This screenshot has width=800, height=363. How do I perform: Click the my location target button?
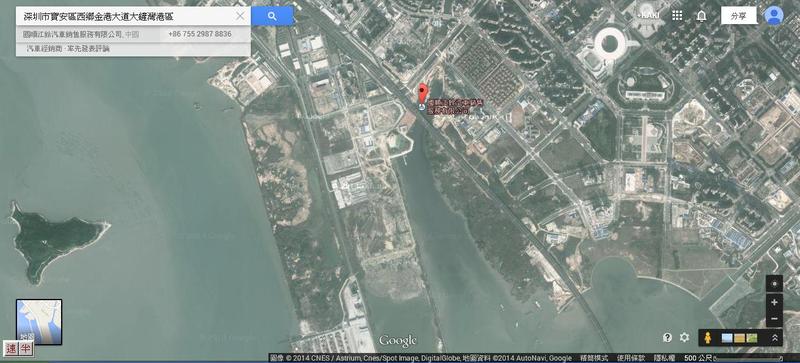point(774,284)
